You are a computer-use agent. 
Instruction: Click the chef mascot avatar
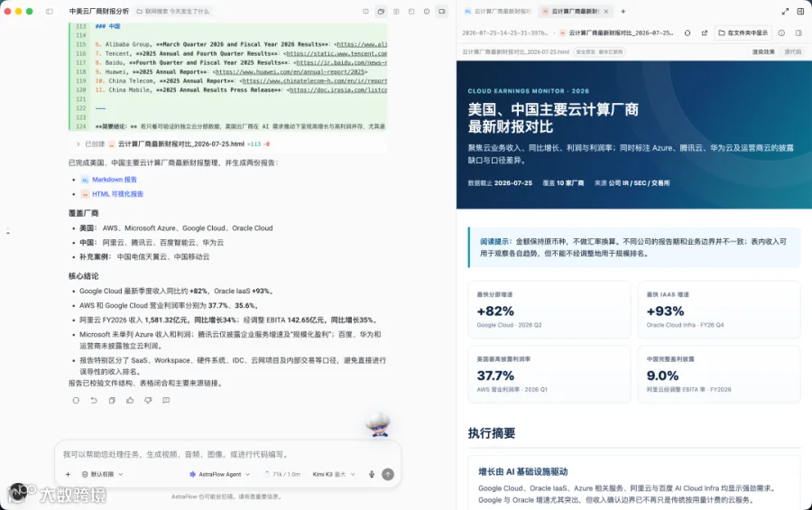coord(379,424)
